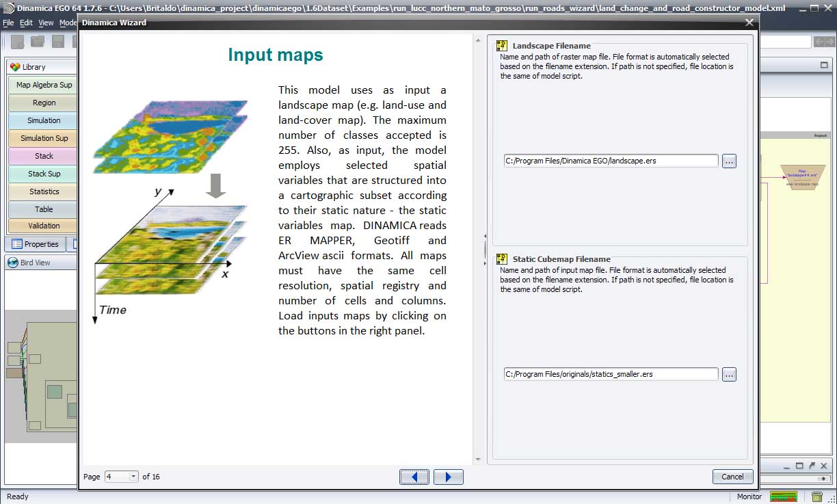Browse for the Landscape Filename file
The image size is (837, 504).
click(729, 161)
